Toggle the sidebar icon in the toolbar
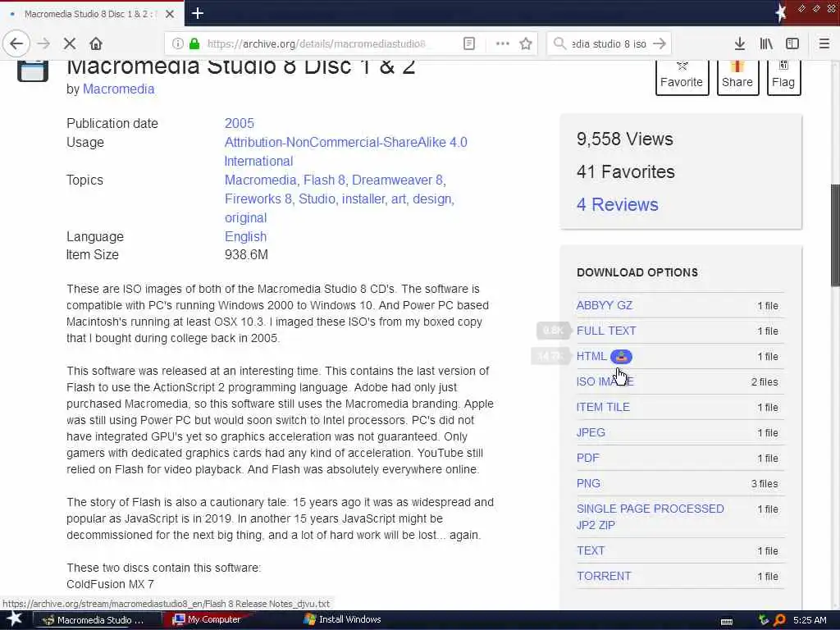This screenshot has width=840, height=630. (792, 43)
